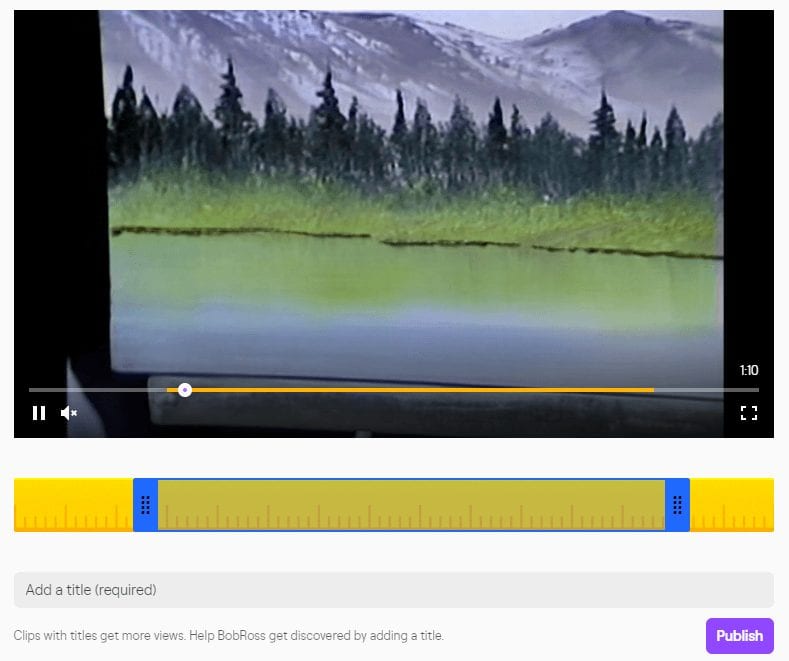
Task: Seek to gray section at end of seek bar
Action: (706, 390)
